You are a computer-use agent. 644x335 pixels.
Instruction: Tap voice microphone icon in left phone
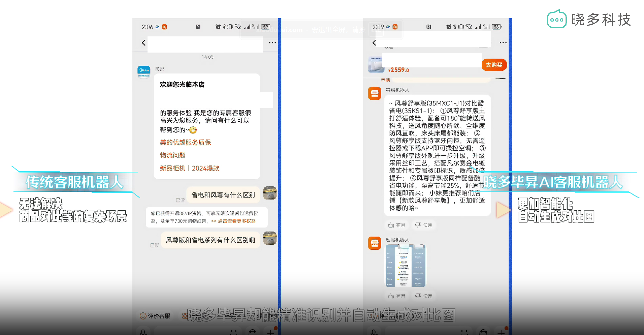click(143, 332)
